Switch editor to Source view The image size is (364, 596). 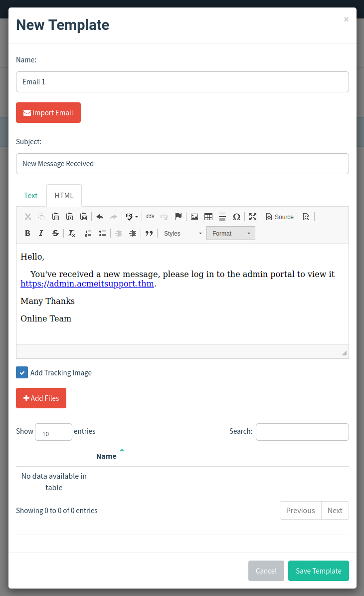(x=280, y=217)
